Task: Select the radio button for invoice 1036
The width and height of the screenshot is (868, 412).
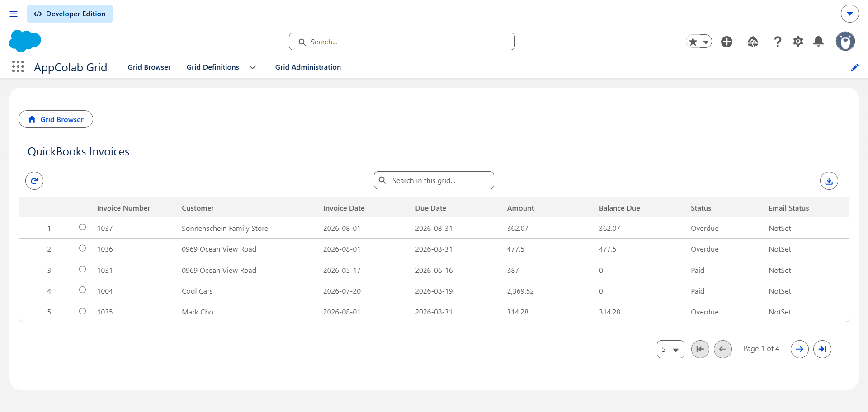Action: pyautogui.click(x=82, y=248)
